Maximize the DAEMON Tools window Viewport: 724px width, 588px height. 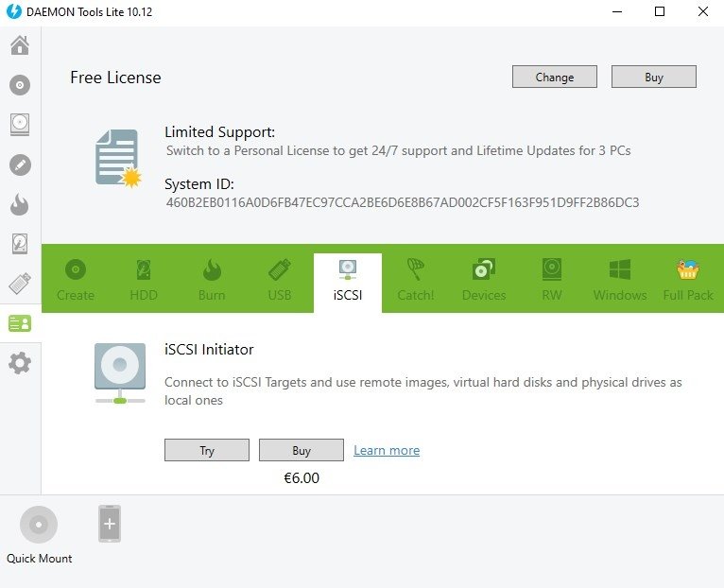click(x=660, y=11)
